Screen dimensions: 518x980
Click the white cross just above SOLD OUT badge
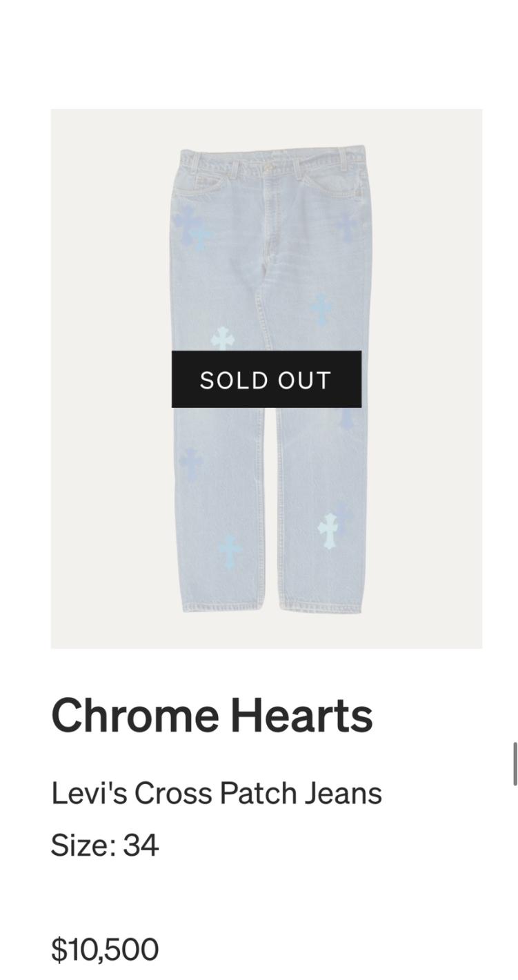point(222,338)
